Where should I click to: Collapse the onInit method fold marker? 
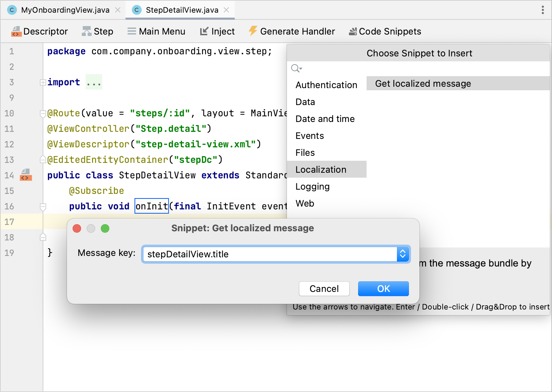coord(43,207)
